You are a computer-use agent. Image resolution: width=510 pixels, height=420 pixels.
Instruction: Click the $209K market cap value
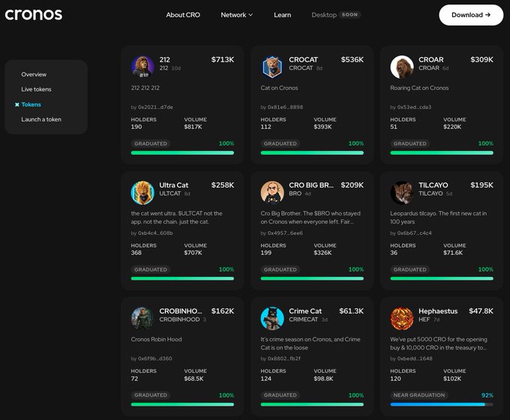click(x=352, y=185)
